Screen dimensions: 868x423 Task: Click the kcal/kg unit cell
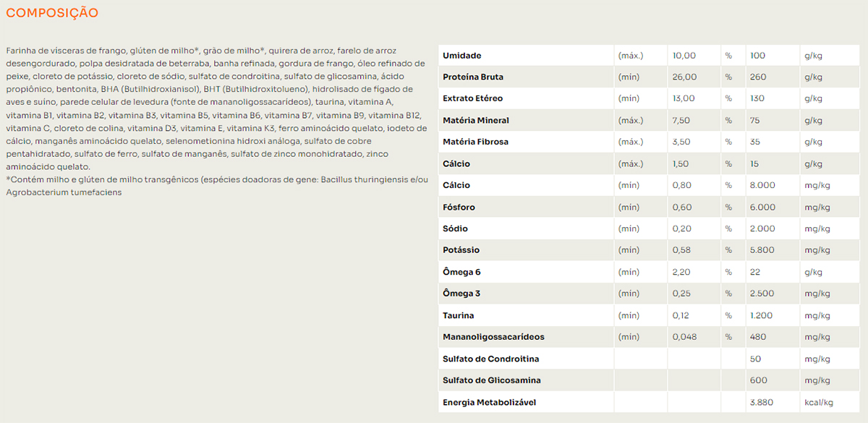(x=818, y=402)
